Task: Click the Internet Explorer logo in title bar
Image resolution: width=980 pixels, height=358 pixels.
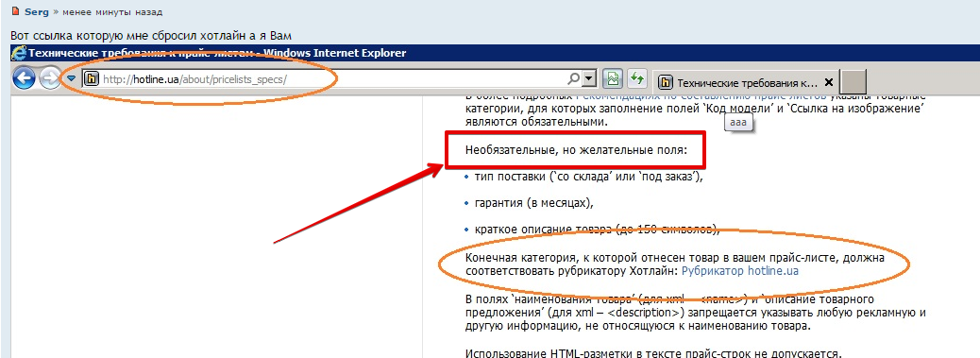Action: [x=18, y=53]
